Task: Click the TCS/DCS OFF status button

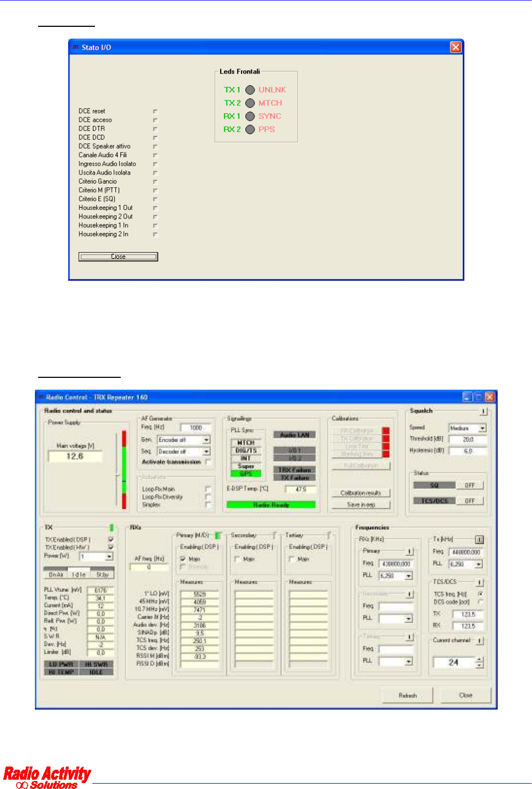Action: tap(470, 501)
